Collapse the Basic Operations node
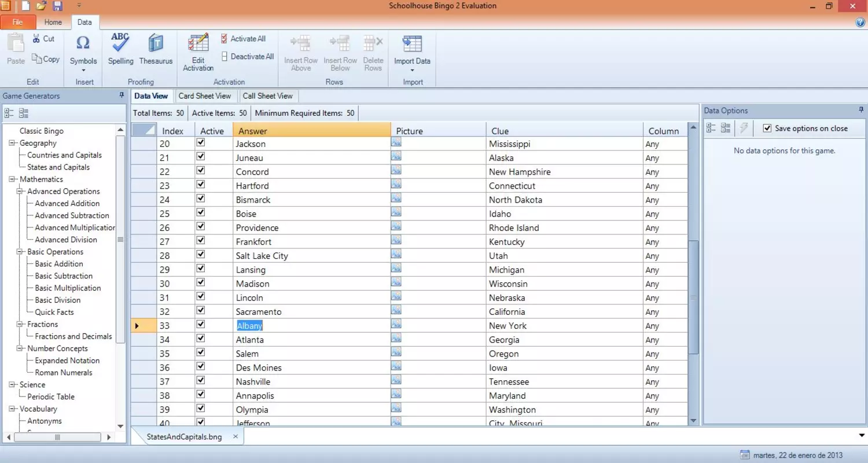The width and height of the screenshot is (868, 463). tap(20, 252)
